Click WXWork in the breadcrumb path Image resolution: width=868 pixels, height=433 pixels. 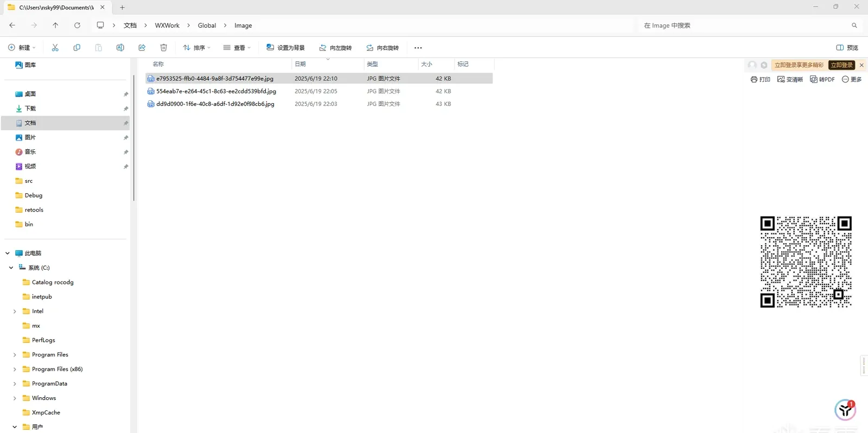167,26
